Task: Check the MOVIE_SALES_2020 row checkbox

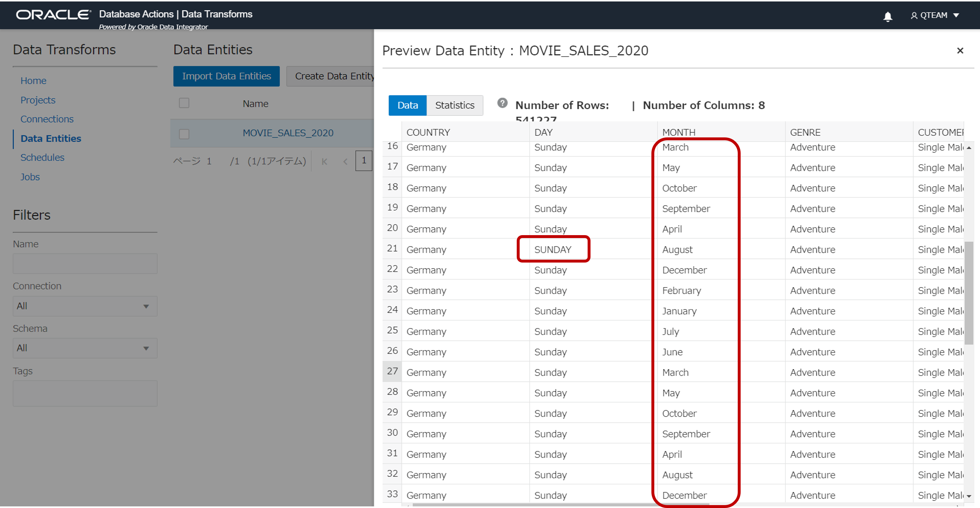Action: point(184,134)
